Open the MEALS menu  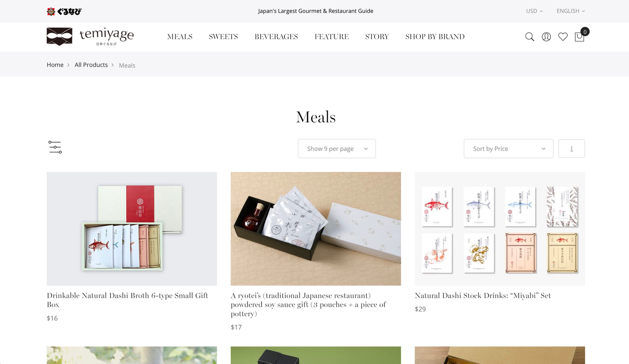180,37
